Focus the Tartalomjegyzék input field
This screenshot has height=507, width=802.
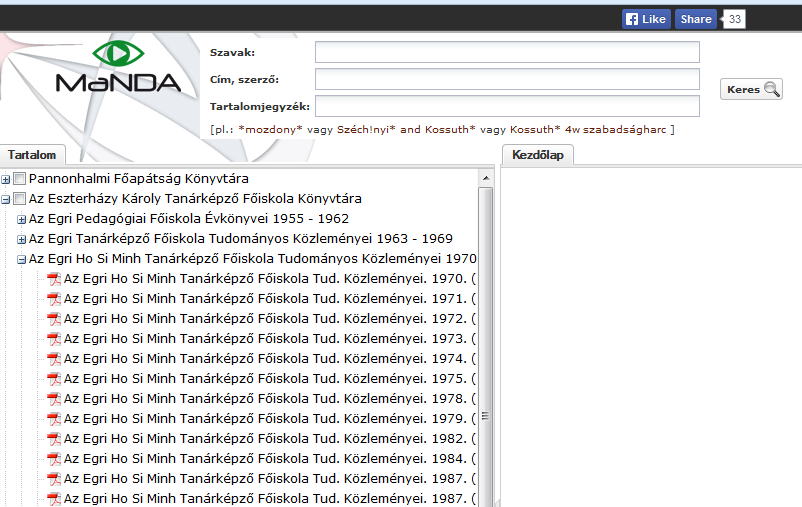pyautogui.click(x=507, y=106)
